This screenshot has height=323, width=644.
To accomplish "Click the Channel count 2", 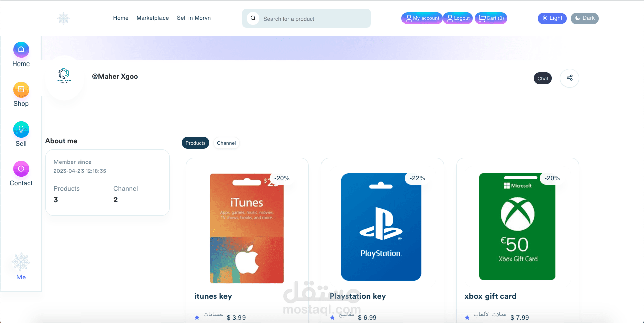I will 116,200.
